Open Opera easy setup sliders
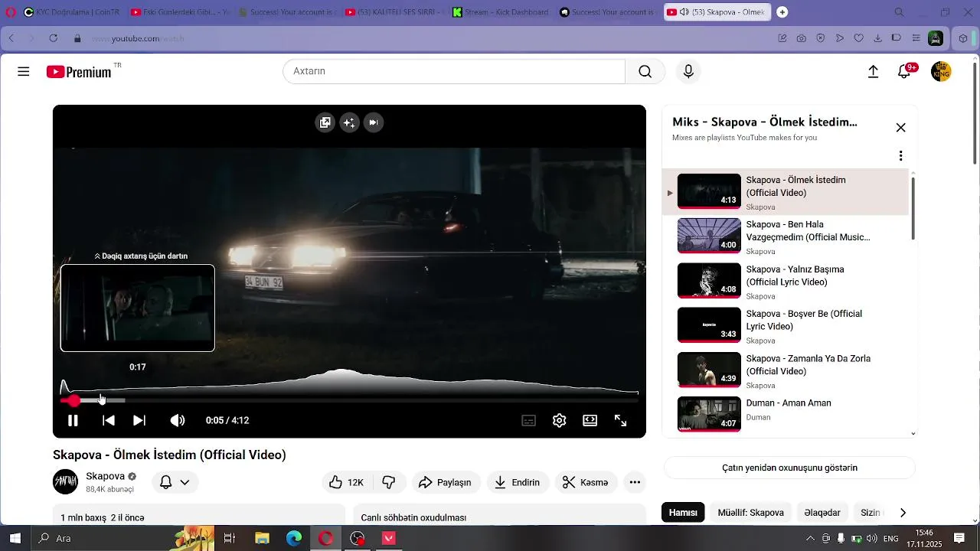 (x=916, y=38)
